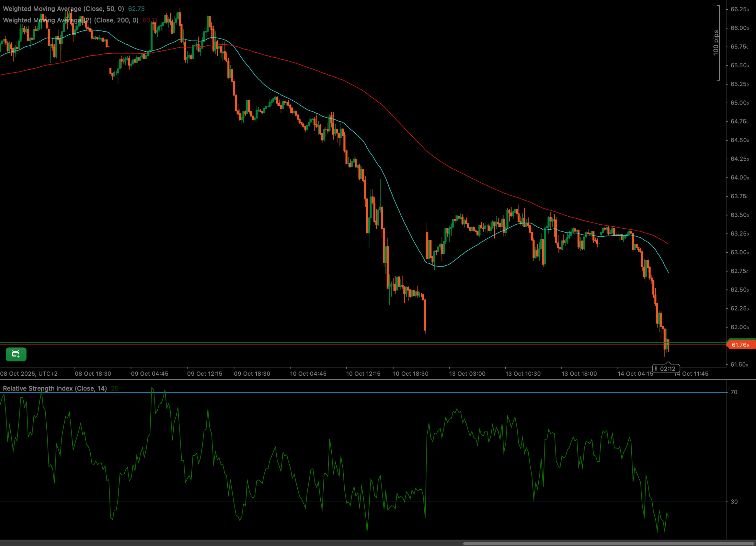Click the 08 Oct 2025, UTC+2 timezone label
This screenshot has width=756, height=546.
point(29,374)
